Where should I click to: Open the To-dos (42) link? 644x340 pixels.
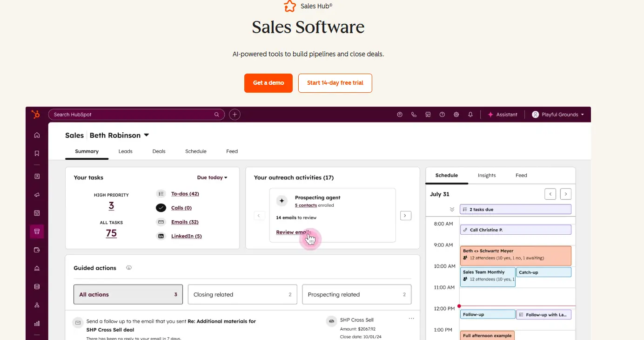tap(185, 194)
